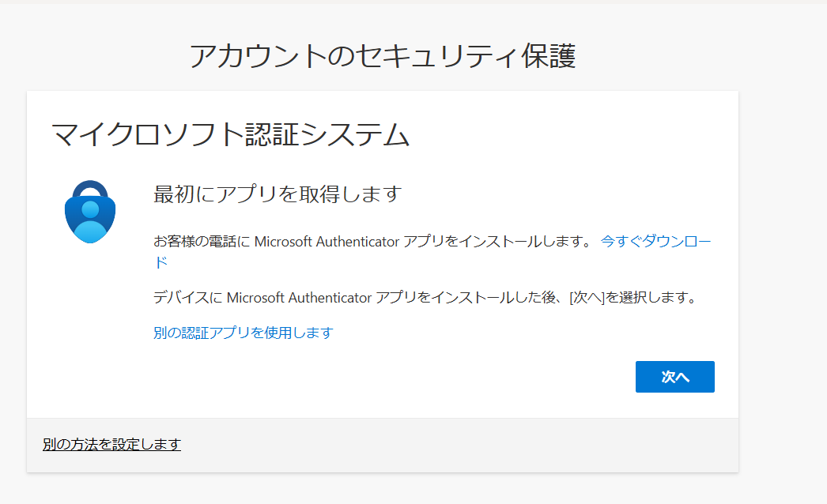Click the マイクロソフト認証システム heading
The width and height of the screenshot is (827, 504).
pyautogui.click(x=230, y=135)
